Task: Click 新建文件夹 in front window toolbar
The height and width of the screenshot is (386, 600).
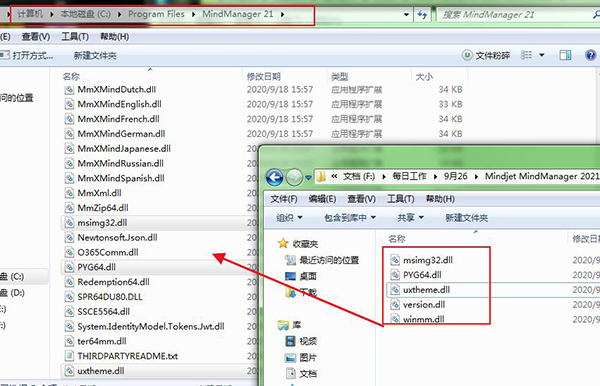Action: [x=466, y=218]
